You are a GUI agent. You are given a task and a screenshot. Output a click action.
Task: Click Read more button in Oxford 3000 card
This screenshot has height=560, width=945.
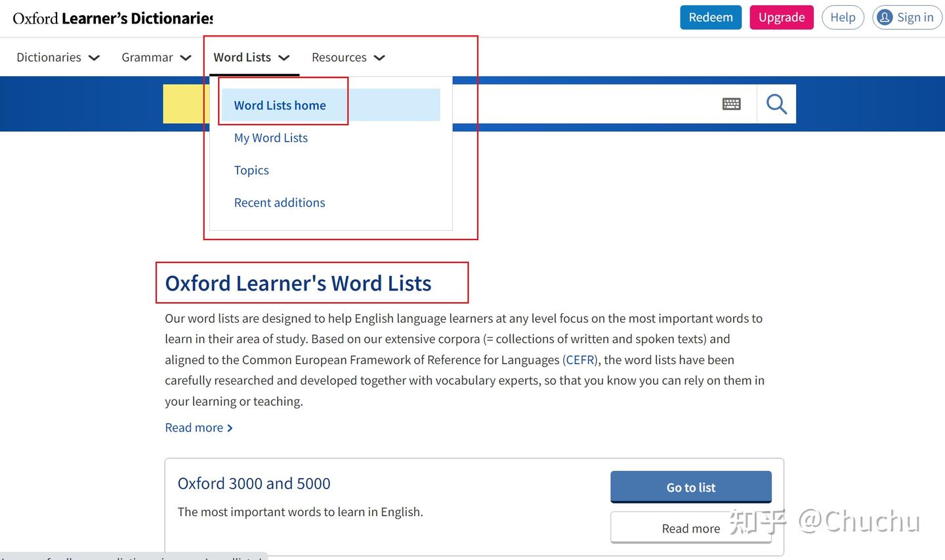(x=691, y=529)
